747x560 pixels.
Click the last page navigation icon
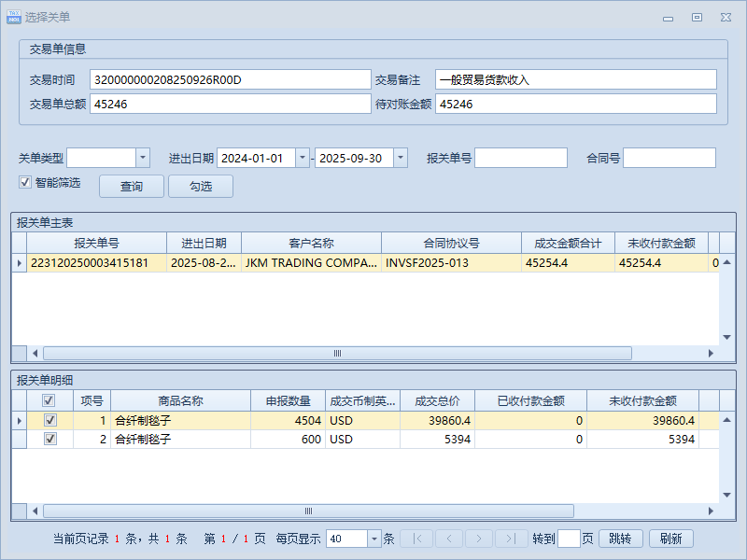[x=510, y=539]
